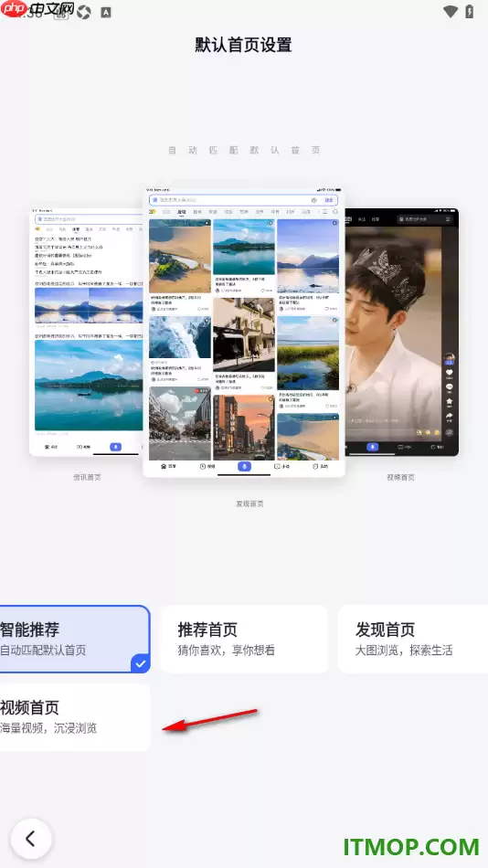Select the 发现首页 option card
Viewport: 488px width, 868px height.
[413, 639]
